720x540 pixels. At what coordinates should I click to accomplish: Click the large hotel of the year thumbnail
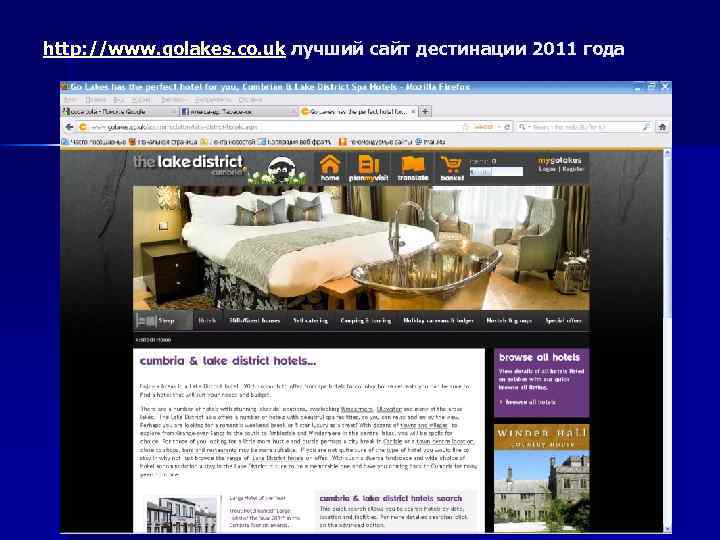[x=181, y=514]
